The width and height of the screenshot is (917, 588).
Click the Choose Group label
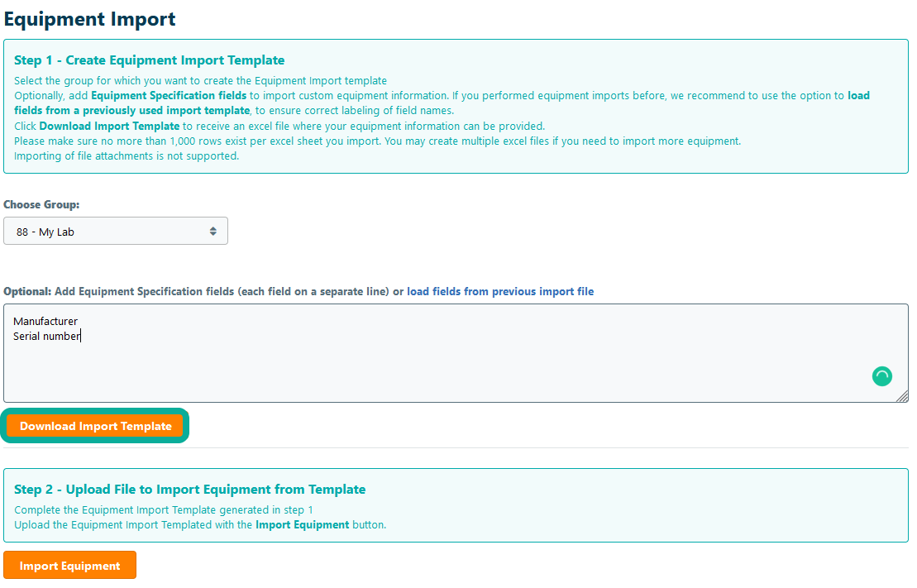click(41, 204)
